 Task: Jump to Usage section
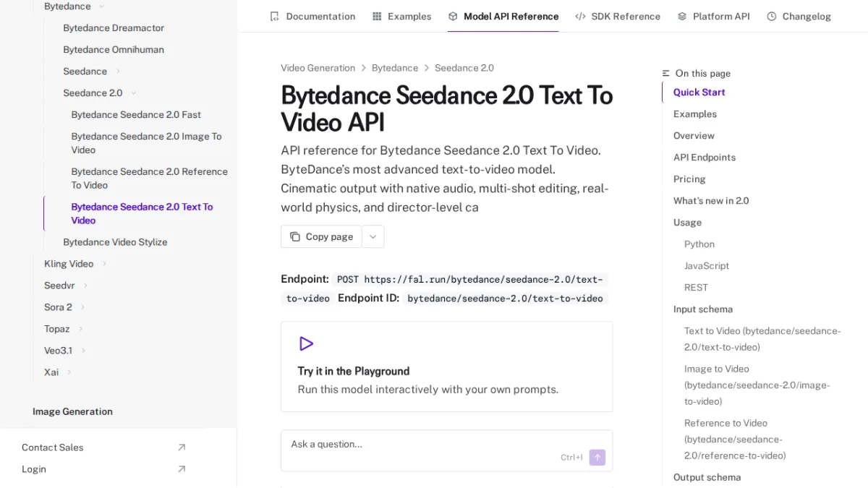(x=687, y=223)
